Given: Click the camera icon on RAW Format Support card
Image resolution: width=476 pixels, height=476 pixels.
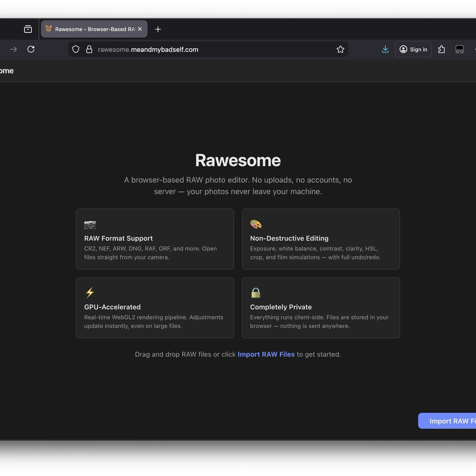Looking at the screenshot, I should (x=90, y=225).
